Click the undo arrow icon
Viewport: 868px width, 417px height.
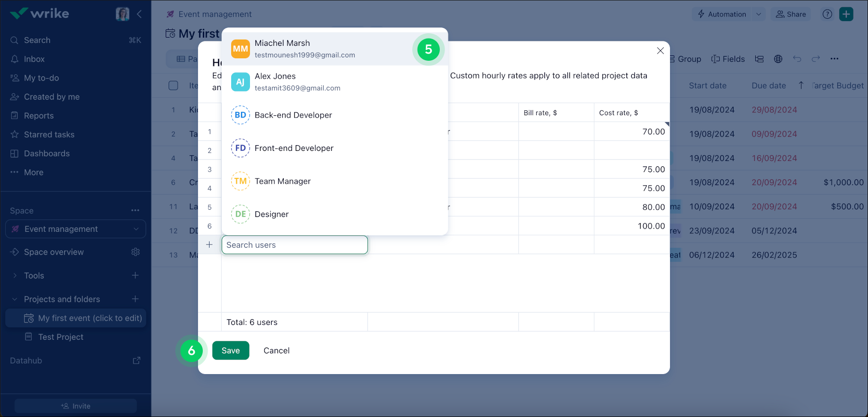point(797,59)
